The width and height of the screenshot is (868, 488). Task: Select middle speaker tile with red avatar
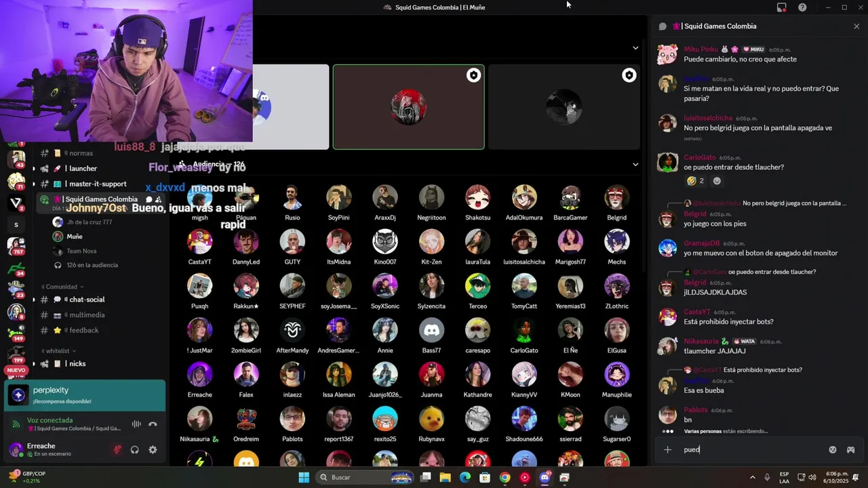click(x=408, y=107)
